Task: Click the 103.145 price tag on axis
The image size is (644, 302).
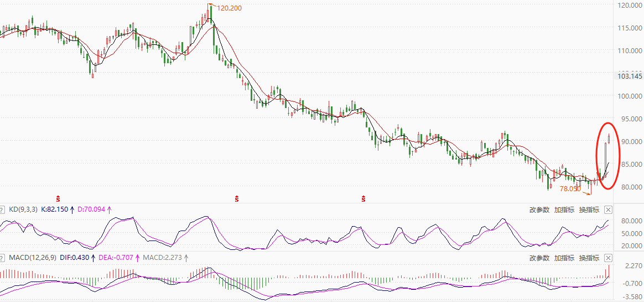Action: click(x=630, y=76)
